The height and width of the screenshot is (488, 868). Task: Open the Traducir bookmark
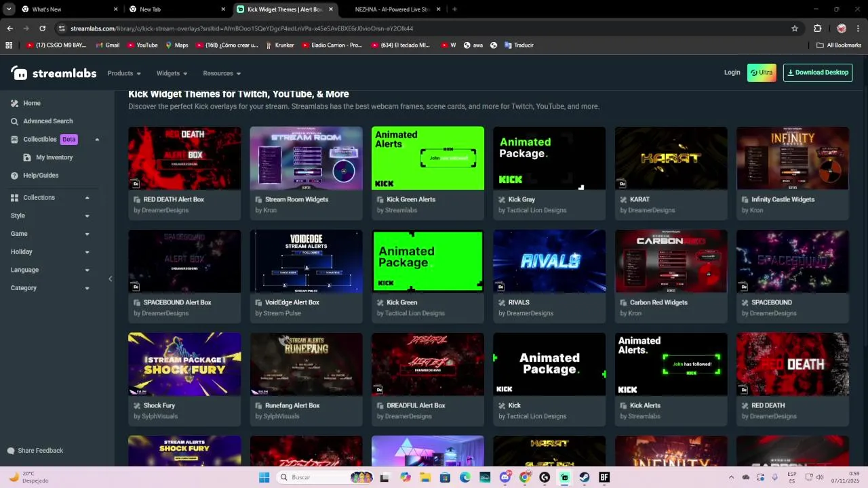coord(519,45)
